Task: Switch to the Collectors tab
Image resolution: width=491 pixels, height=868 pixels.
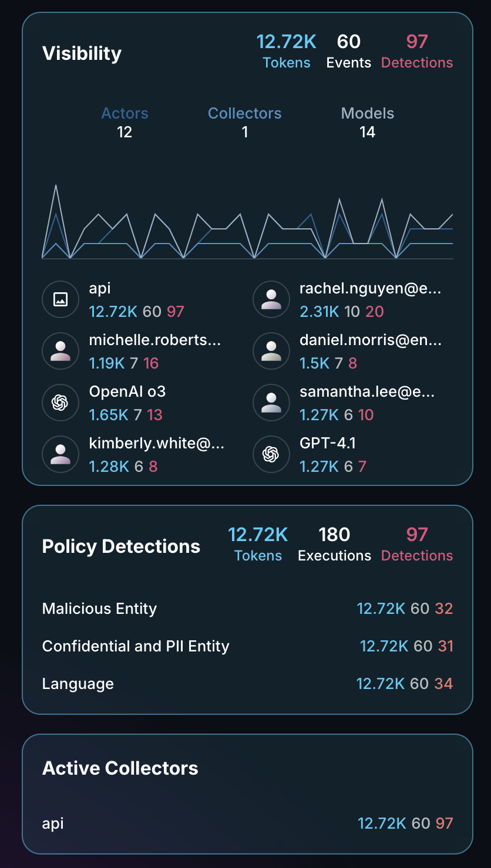Action: click(x=244, y=121)
